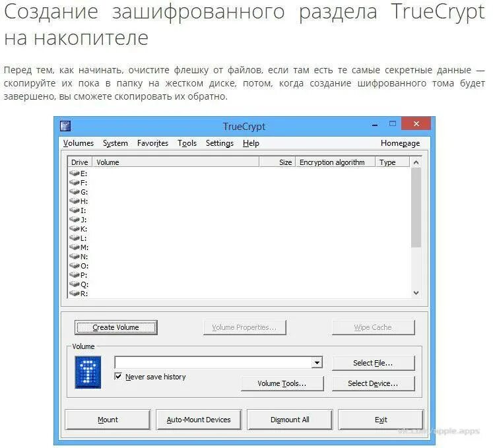Select drive O: icon in the list
Image resolution: width=493 pixels, height=448 pixels.
pos(75,266)
